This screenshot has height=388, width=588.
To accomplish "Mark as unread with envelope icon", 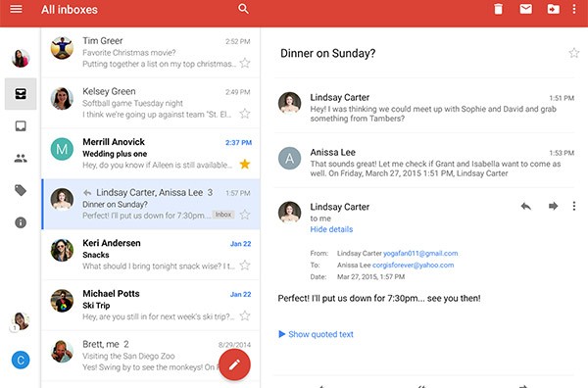I will 525,9.
